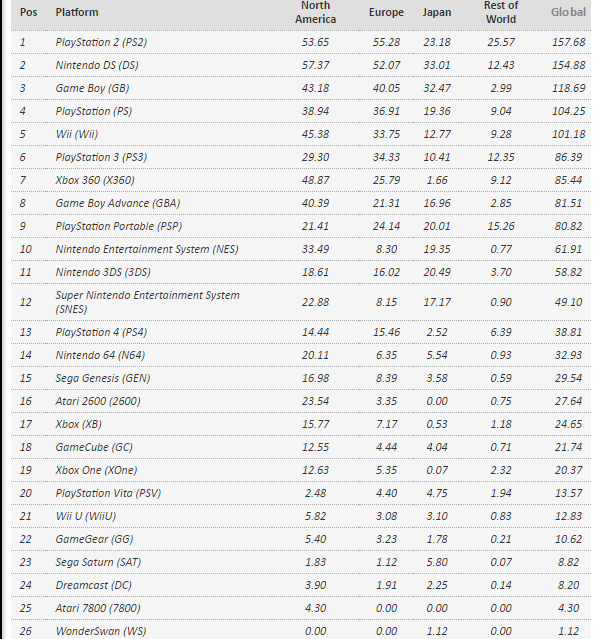This screenshot has height=639, width=600.
Task: Click SNES global value 49.10
Action: [x=568, y=302]
